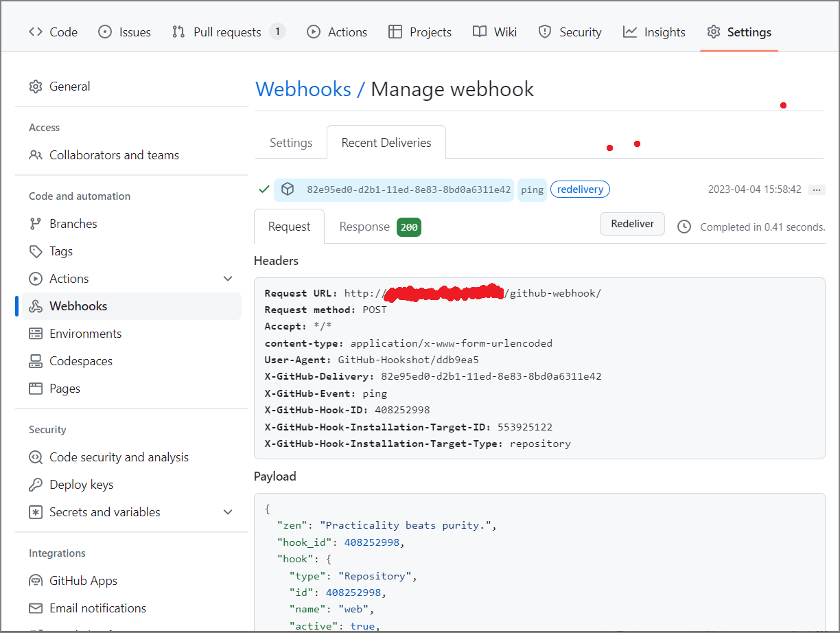Image resolution: width=840 pixels, height=633 pixels.
Task: Click the people icon for Collaborators
Action: 35,155
